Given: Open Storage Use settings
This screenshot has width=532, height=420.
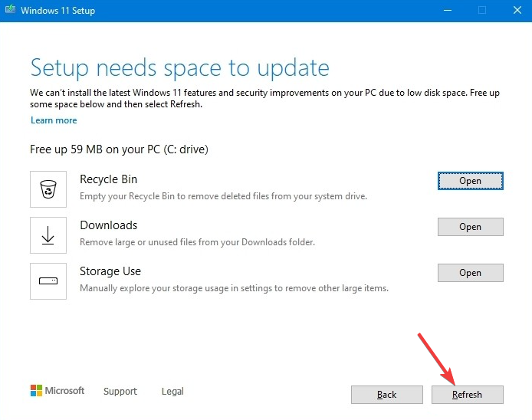Looking at the screenshot, I should pos(470,273).
